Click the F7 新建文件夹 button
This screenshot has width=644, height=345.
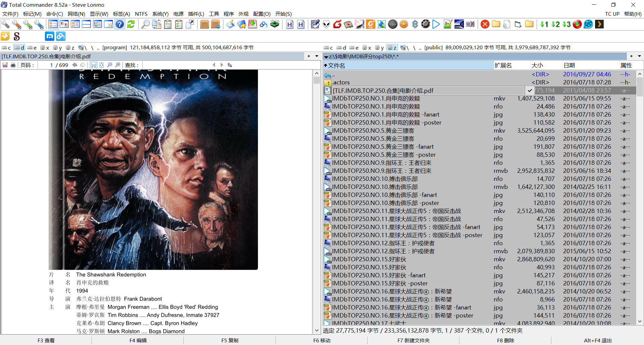(414, 340)
